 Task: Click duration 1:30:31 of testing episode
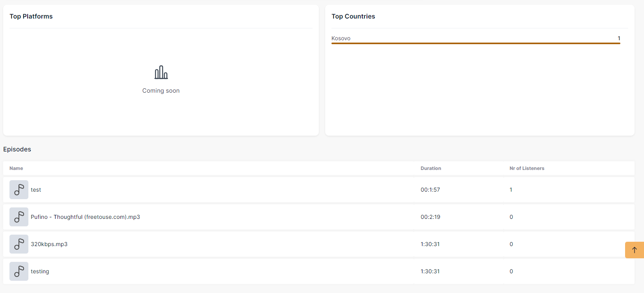(x=430, y=271)
